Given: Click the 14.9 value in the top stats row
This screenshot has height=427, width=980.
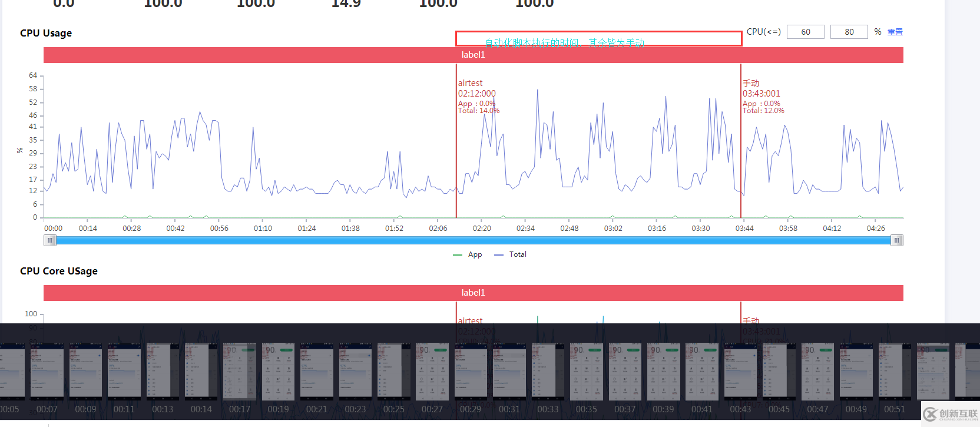Looking at the screenshot, I should click(x=346, y=4).
